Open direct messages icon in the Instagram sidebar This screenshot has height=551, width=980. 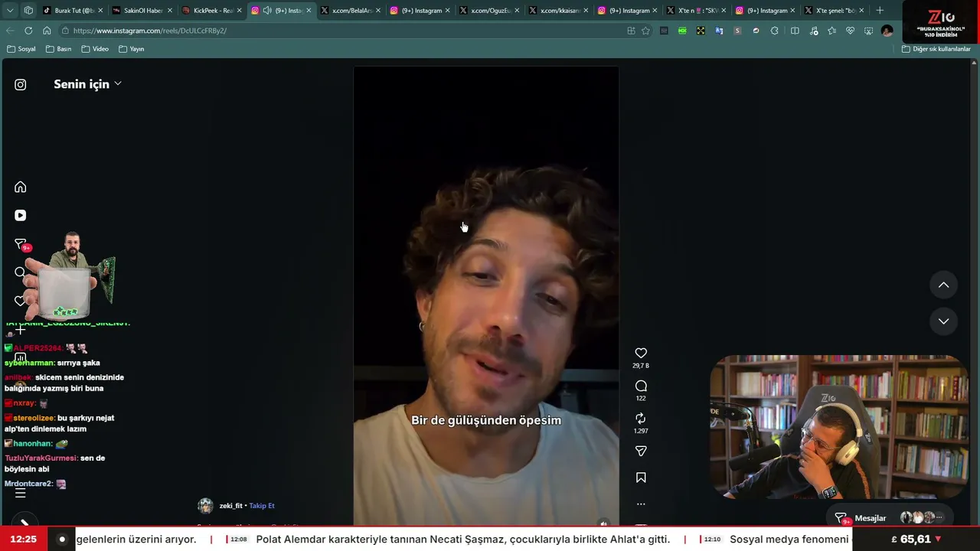[x=21, y=244]
